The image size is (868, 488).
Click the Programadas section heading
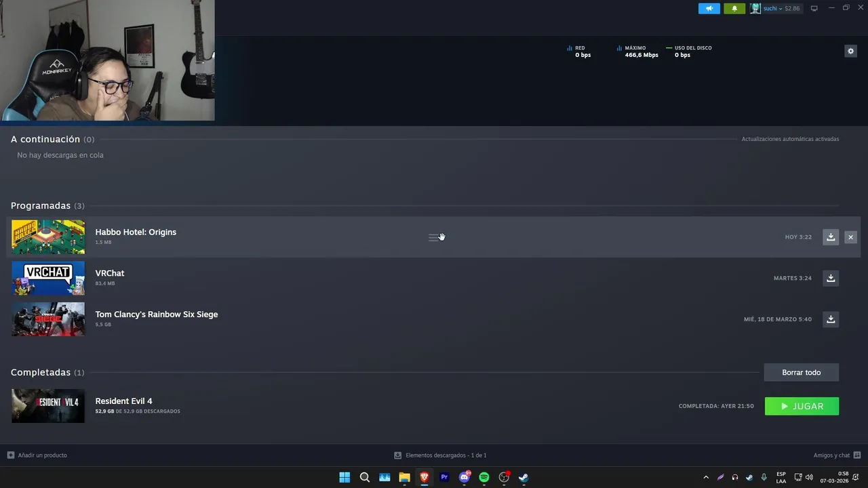(x=41, y=205)
